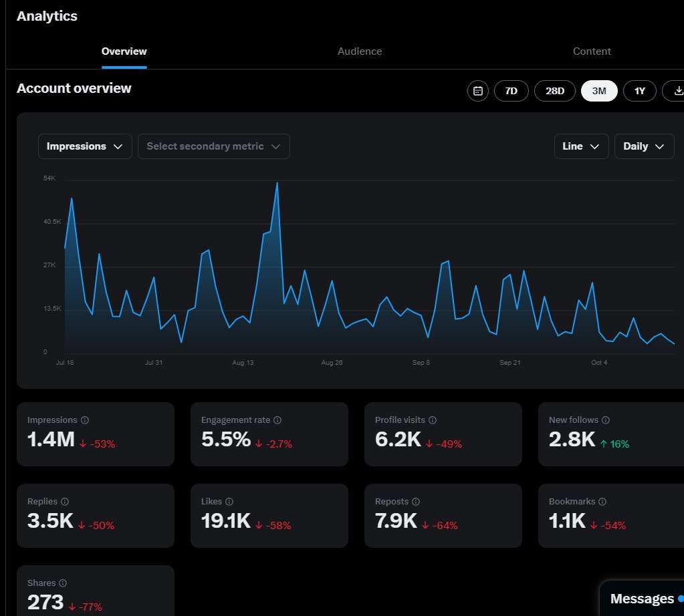
Task: Click the '-50%' replies change value
Action: click(x=101, y=526)
